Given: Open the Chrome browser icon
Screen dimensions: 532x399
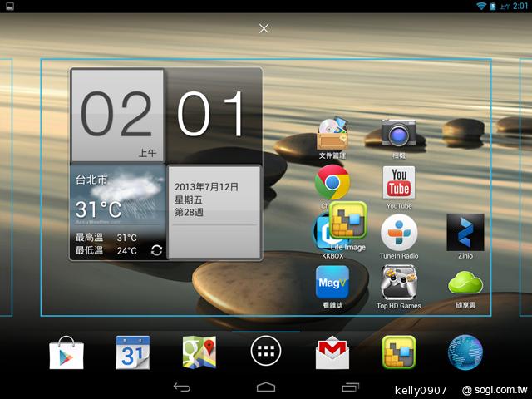Looking at the screenshot, I should (332, 183).
